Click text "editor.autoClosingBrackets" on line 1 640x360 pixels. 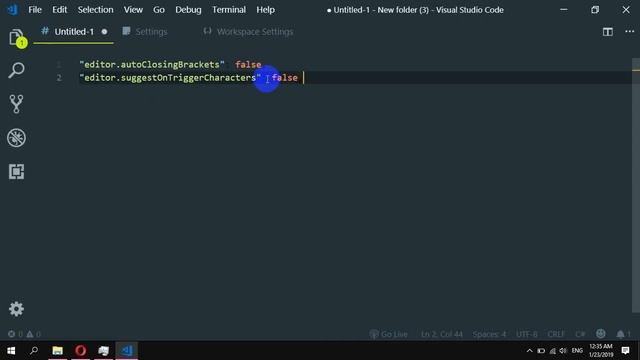coord(152,64)
